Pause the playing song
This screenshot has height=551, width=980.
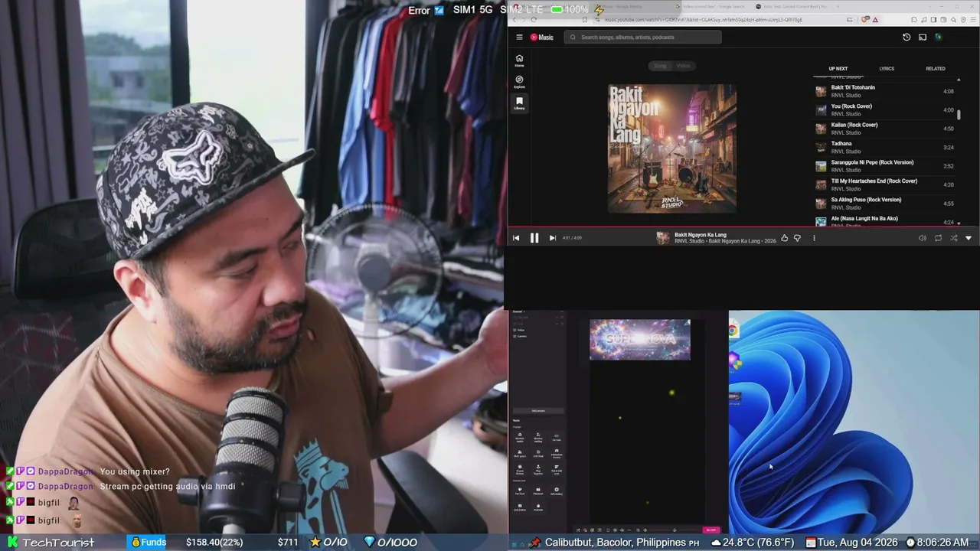(x=534, y=238)
